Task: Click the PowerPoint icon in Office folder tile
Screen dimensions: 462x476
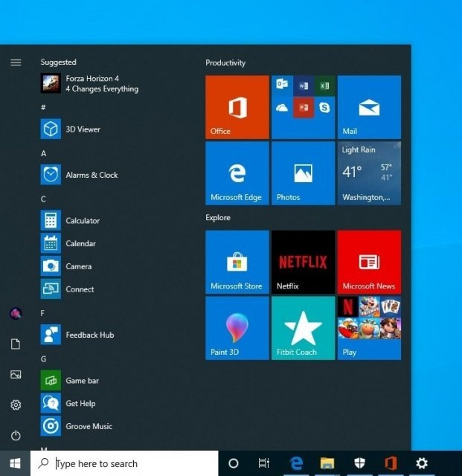Action: 304,107
